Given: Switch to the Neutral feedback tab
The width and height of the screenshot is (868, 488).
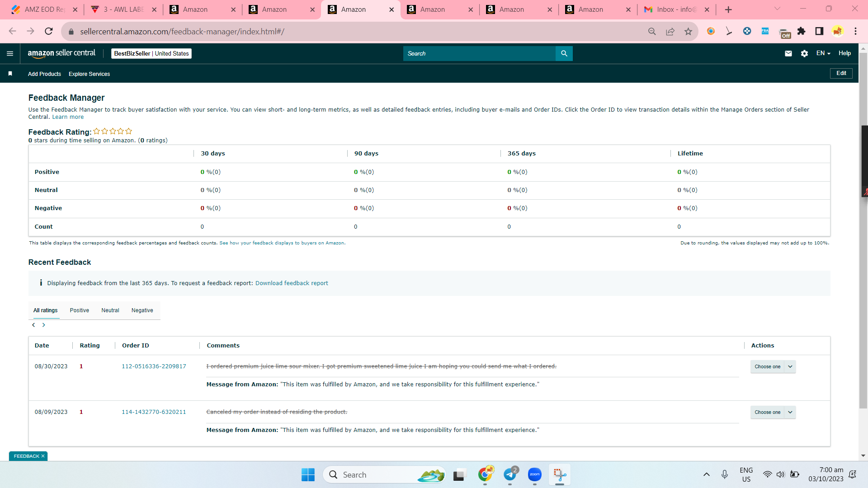Looking at the screenshot, I should pos(110,310).
